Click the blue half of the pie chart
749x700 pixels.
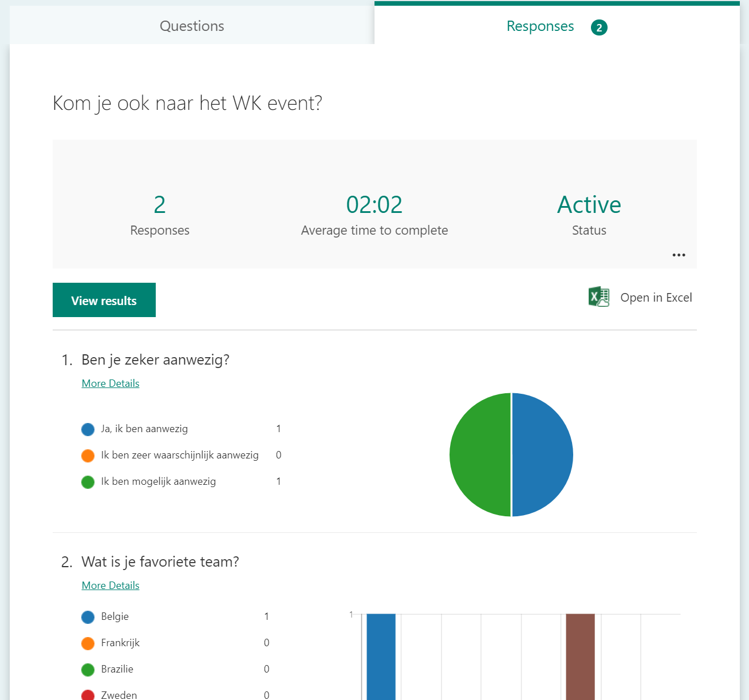(543, 454)
